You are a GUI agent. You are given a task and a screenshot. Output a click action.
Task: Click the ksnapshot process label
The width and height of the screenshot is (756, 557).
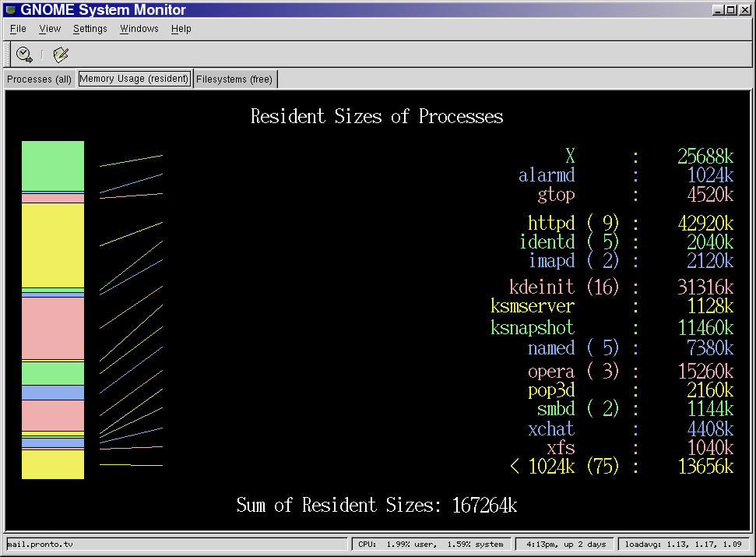[533, 327]
